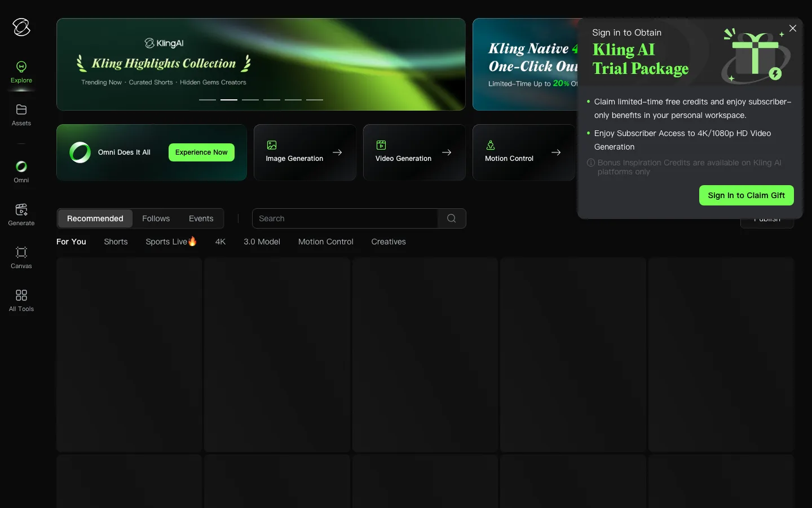Image resolution: width=812 pixels, height=508 pixels.
Task: Click the Kling AI logo icon
Action: [21, 27]
